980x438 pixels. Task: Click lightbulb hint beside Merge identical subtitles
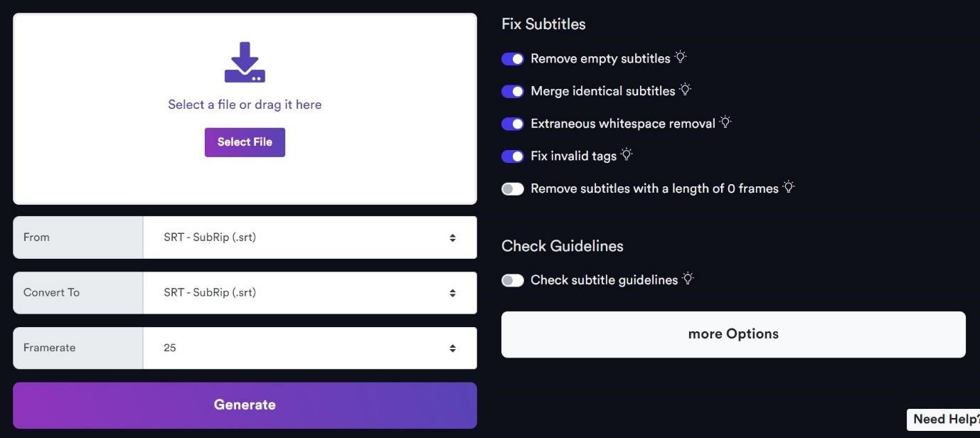point(686,90)
